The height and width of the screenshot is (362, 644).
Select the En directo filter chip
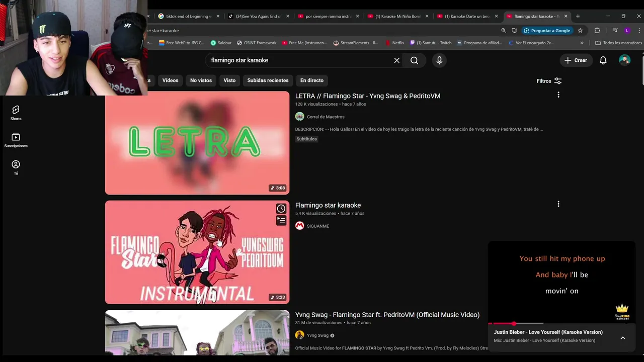tap(312, 80)
